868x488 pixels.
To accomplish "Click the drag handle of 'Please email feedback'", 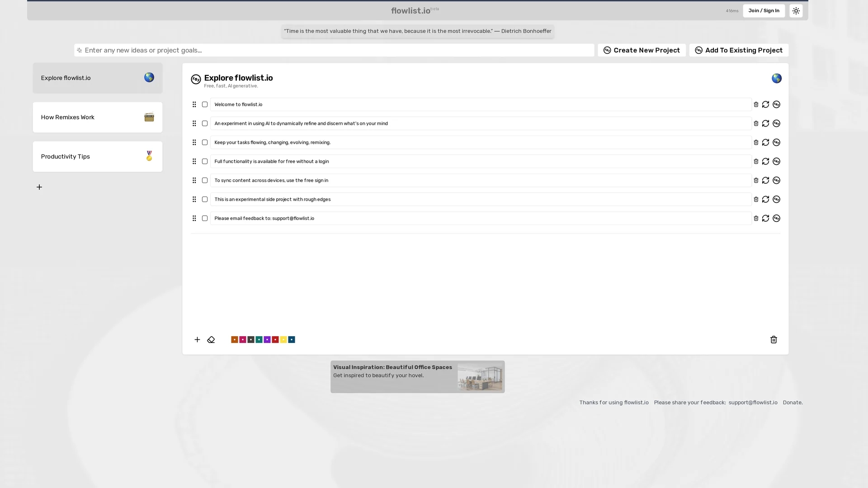I will tap(194, 218).
